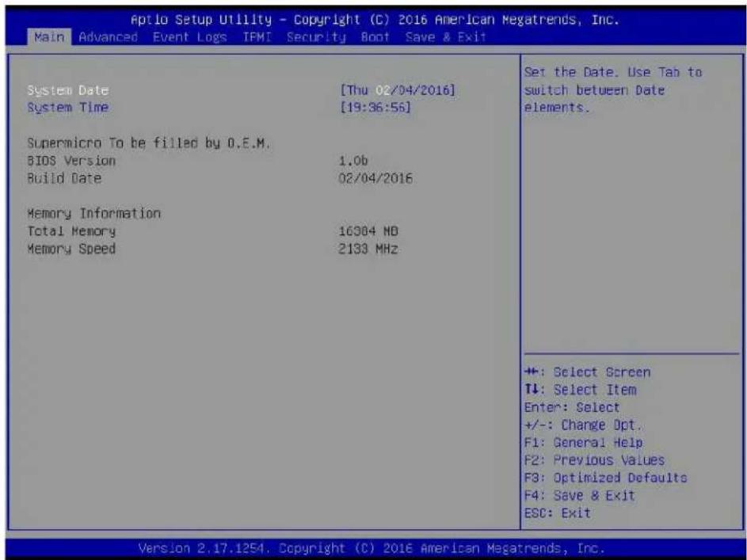Click the System Date value field
This screenshot has width=747, height=560.
coord(398,90)
